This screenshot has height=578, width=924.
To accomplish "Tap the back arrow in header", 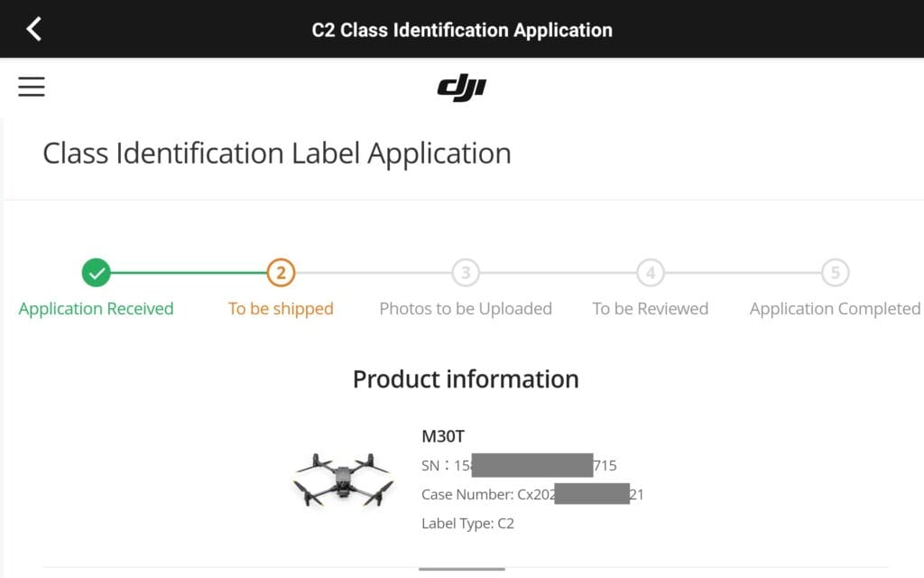I will [34, 29].
